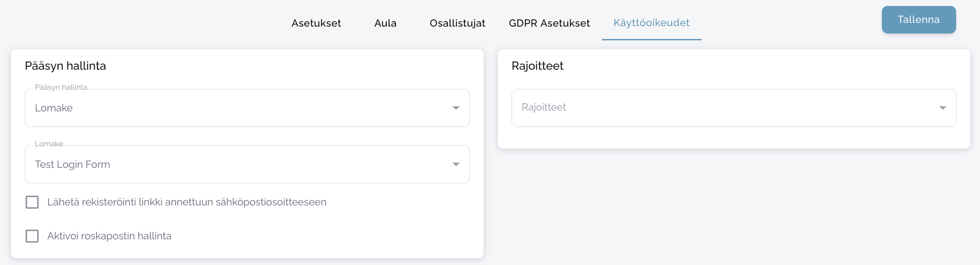Click the arrow icon in the Pääsyn hallinta field
This screenshot has height=265, width=980.
click(x=456, y=108)
